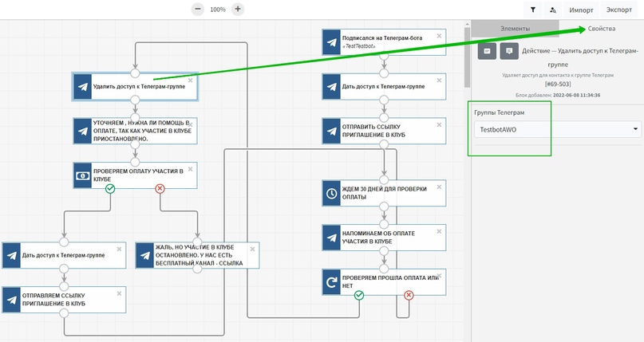Click Telegram icon on Подписался на Телеграм-бота block
Image resolution: width=644 pixels, height=342 pixels.
pos(332,43)
